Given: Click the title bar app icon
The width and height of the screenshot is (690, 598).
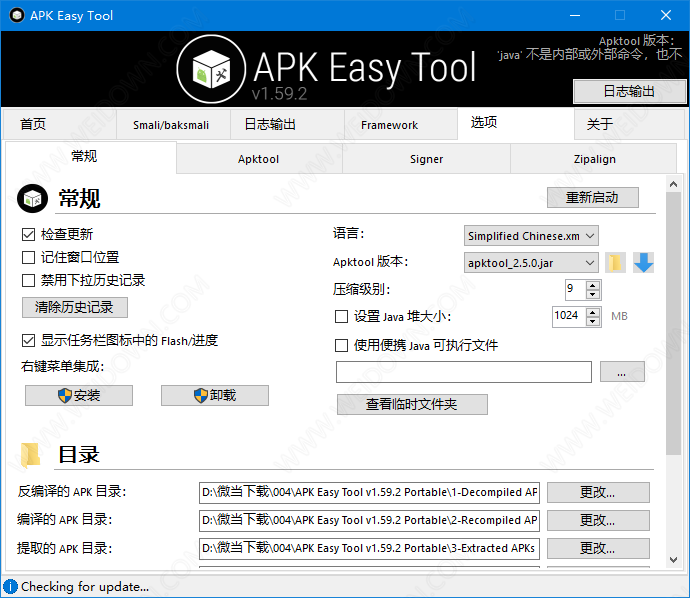Looking at the screenshot, I should (x=17, y=15).
